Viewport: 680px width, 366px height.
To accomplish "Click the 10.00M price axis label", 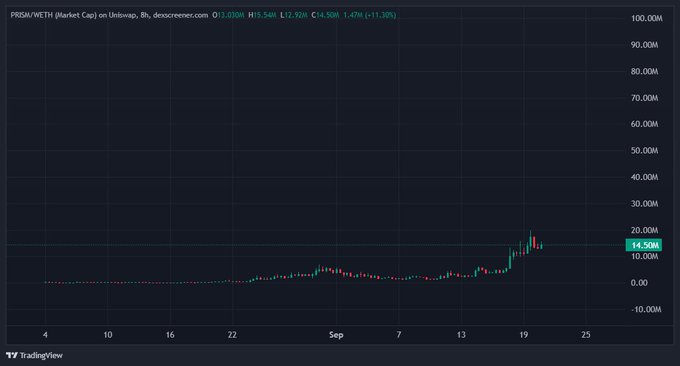I will point(644,256).
